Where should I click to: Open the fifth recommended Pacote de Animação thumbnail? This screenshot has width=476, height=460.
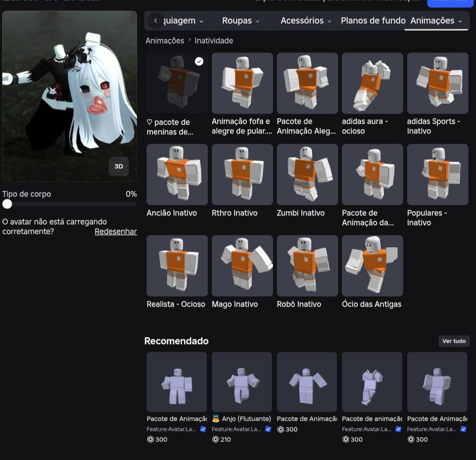[x=437, y=382]
